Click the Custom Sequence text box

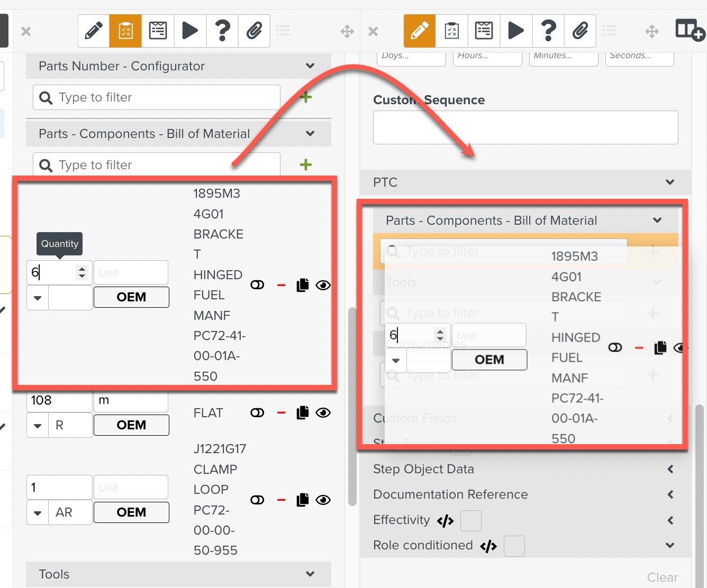tap(525, 127)
